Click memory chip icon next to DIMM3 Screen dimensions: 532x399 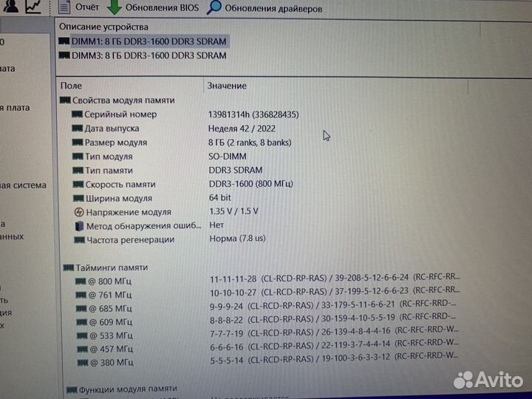pos(64,55)
